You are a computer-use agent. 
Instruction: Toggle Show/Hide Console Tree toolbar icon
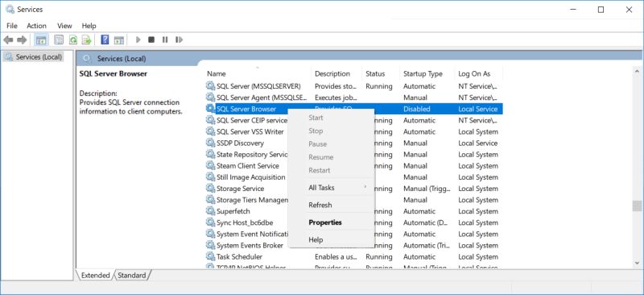tap(41, 40)
